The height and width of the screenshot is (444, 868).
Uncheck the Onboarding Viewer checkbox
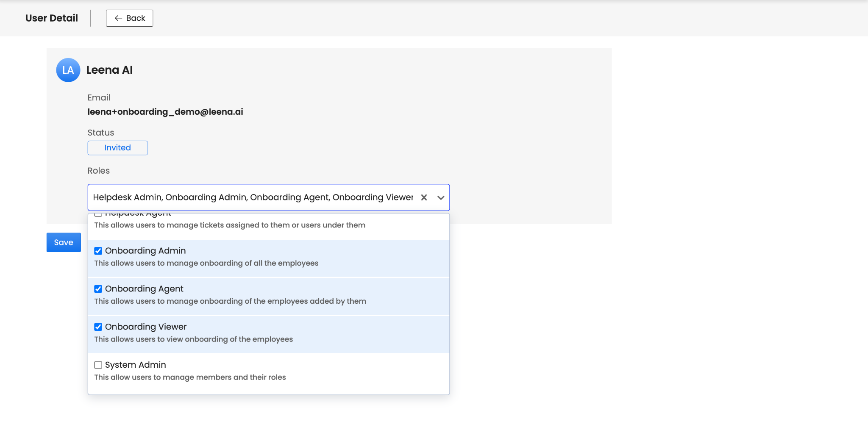pyautogui.click(x=98, y=327)
